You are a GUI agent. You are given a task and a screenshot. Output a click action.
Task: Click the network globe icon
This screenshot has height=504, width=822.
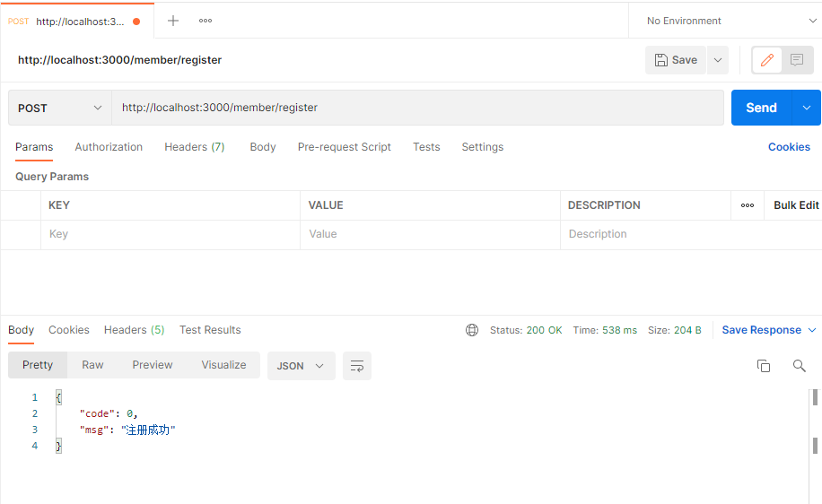click(x=472, y=330)
